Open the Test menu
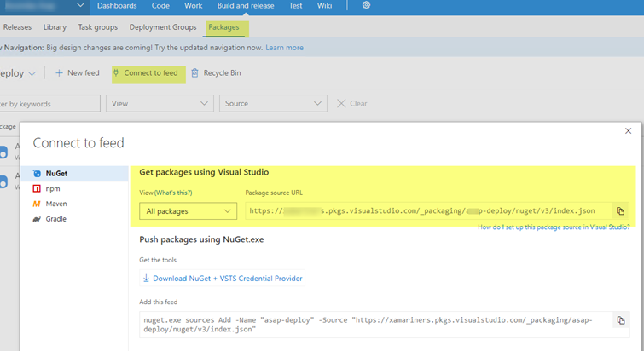Screen dimensions: 644x351 click(x=295, y=6)
